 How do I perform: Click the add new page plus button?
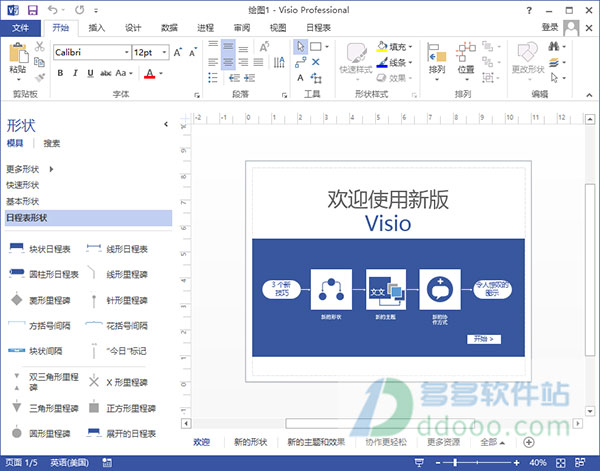tap(528, 442)
